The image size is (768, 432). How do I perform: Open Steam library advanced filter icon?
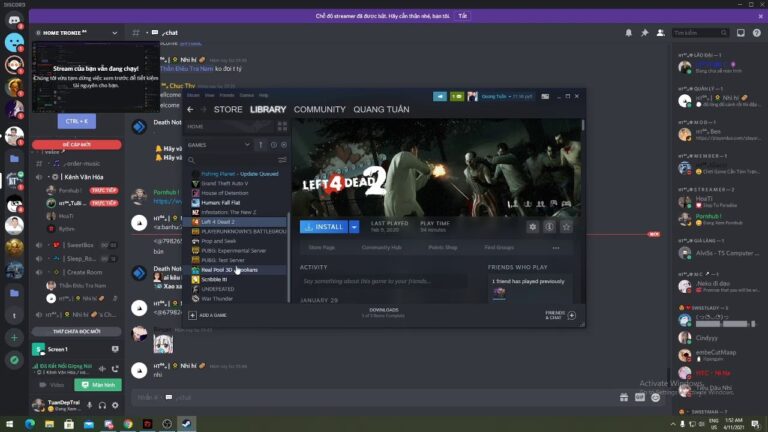point(282,160)
